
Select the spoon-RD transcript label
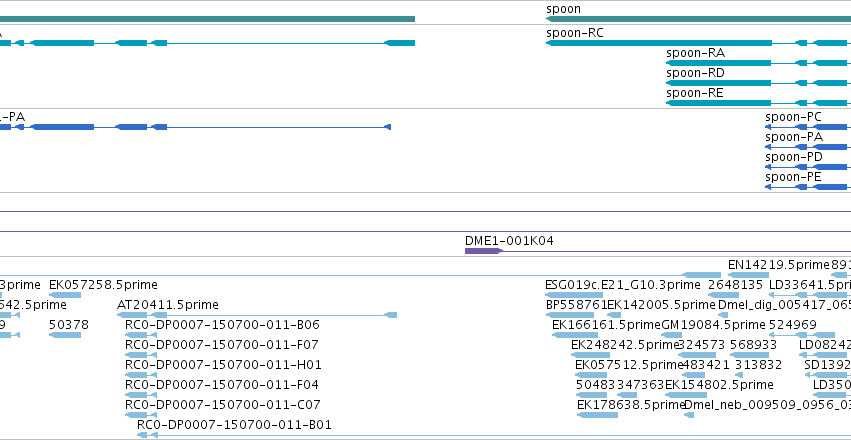[695, 73]
